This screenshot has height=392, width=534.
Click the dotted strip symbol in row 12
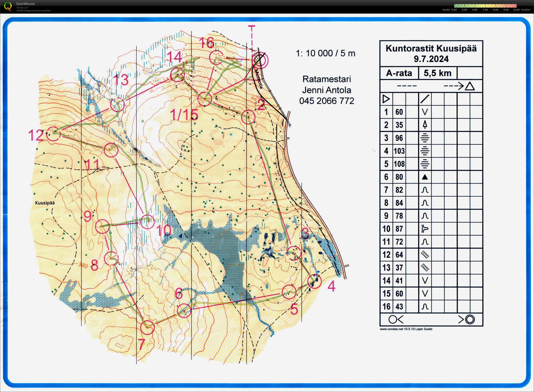tap(425, 255)
